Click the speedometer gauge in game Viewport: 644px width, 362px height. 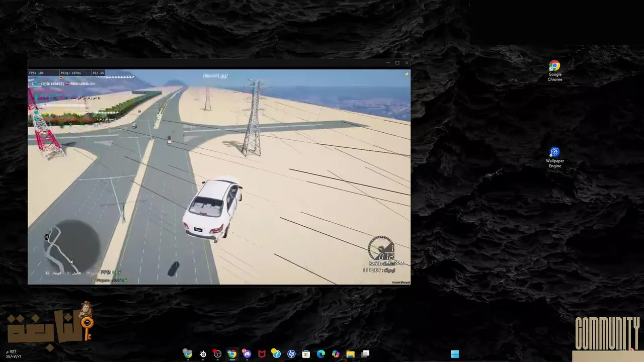point(381,248)
